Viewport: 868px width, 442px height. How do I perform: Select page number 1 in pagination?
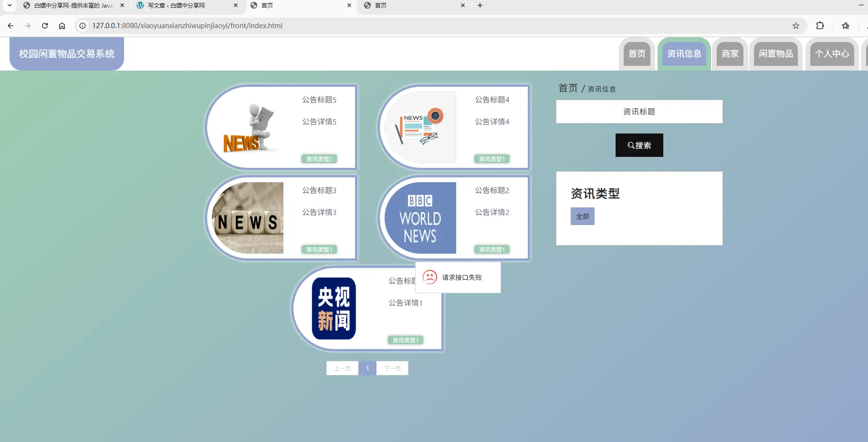click(367, 368)
